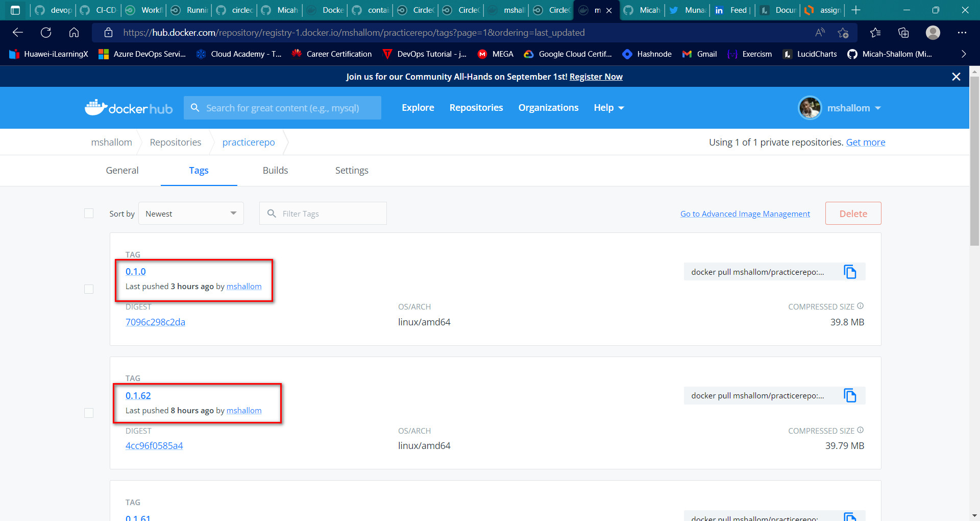Open the Builds tab
The width and height of the screenshot is (980, 521).
[275, 171]
